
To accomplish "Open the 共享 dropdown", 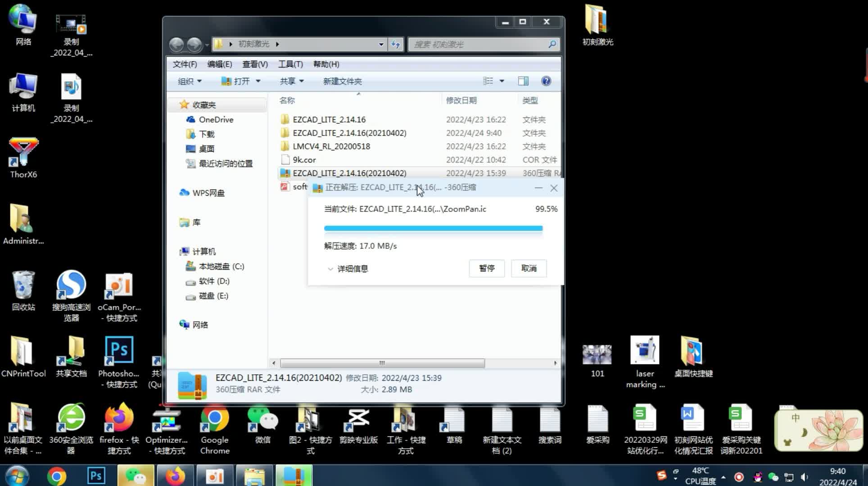I will (292, 81).
